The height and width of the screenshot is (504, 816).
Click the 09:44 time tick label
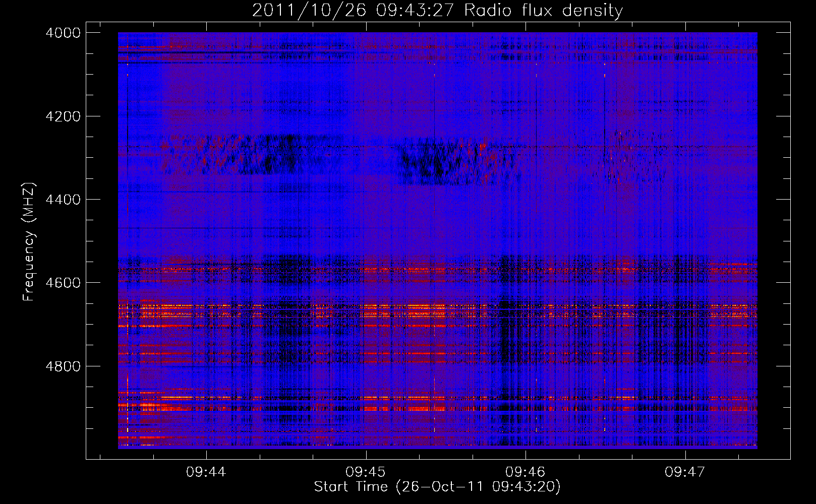pyautogui.click(x=206, y=472)
